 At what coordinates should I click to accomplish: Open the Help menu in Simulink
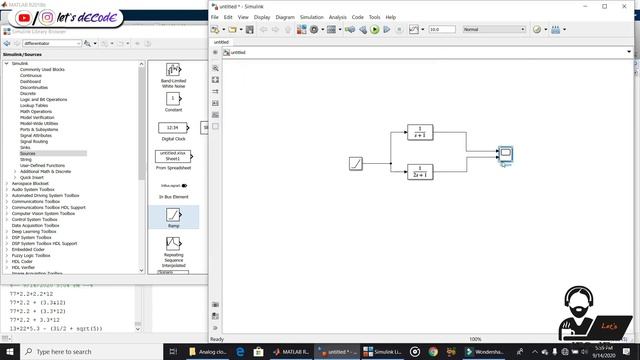tap(391, 17)
